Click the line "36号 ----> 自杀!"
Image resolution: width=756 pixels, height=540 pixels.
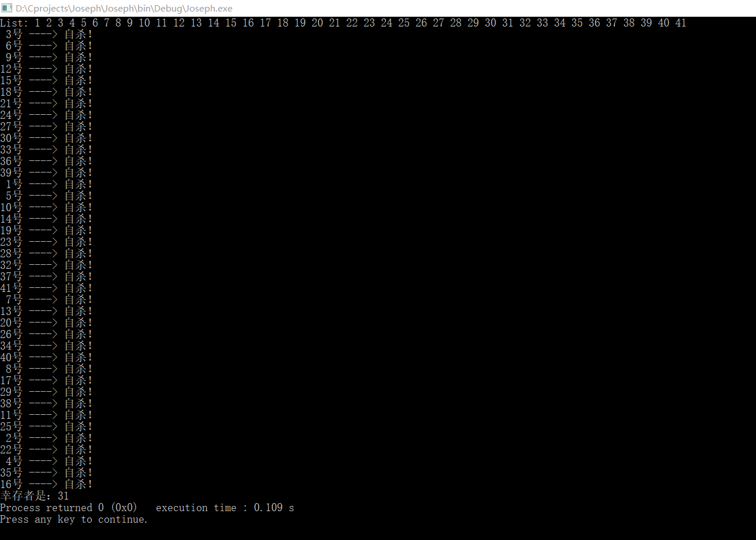coord(46,161)
